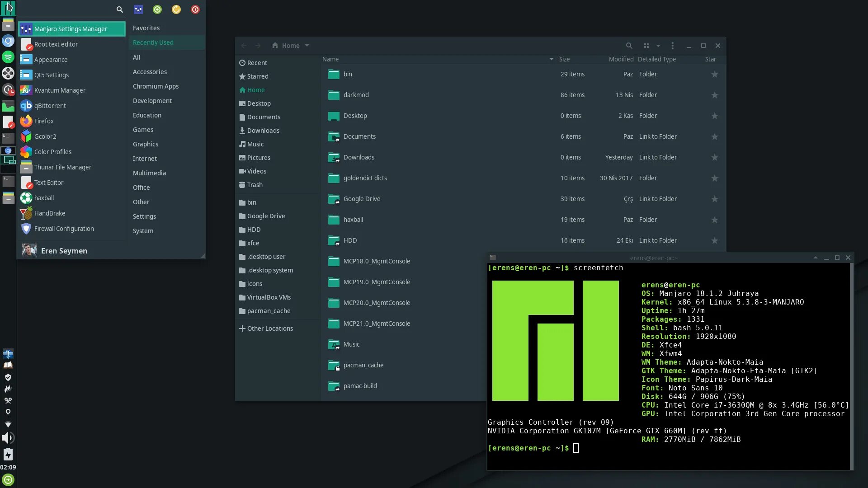
Task: Click the green whisker menu icon at panel bottom
Action: pos(8,480)
